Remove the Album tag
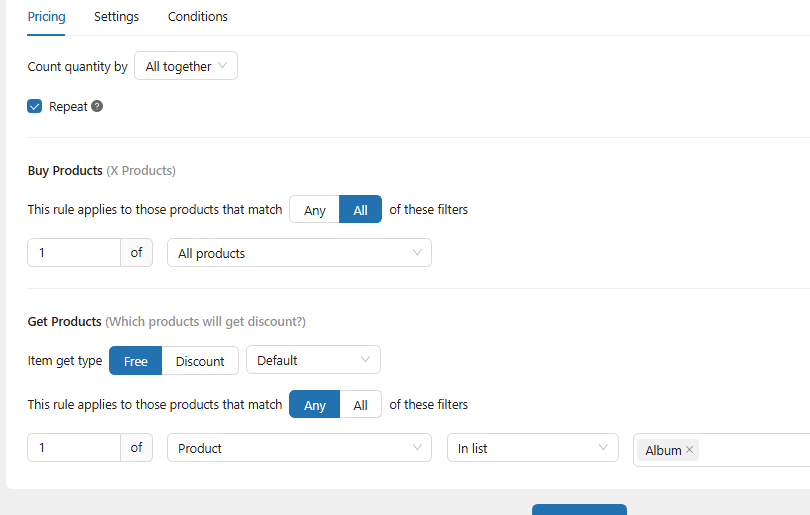 click(689, 450)
